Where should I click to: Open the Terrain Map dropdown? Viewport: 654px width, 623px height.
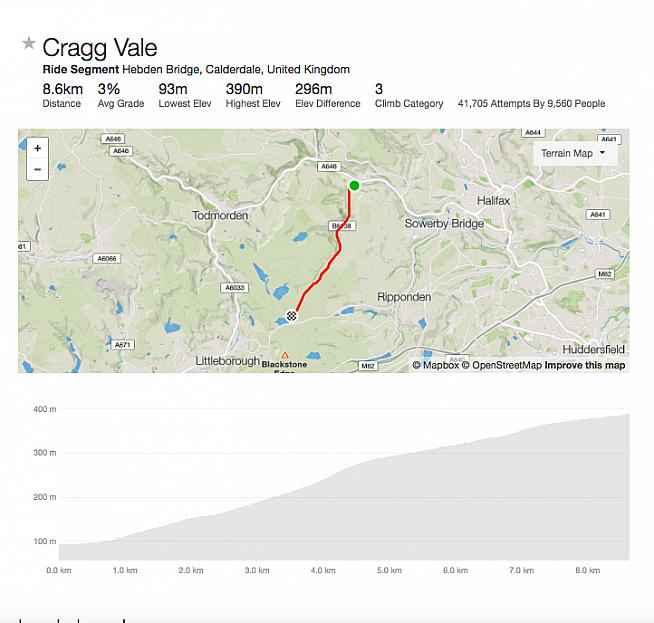[574, 153]
